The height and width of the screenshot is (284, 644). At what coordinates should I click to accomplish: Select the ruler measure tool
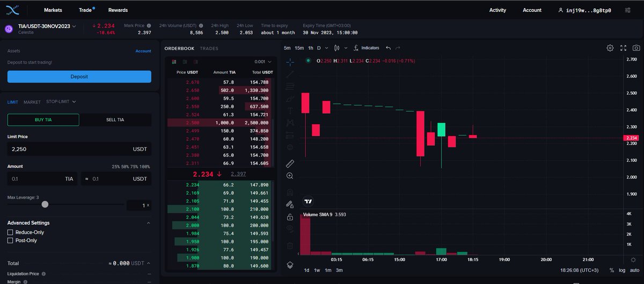click(x=290, y=163)
